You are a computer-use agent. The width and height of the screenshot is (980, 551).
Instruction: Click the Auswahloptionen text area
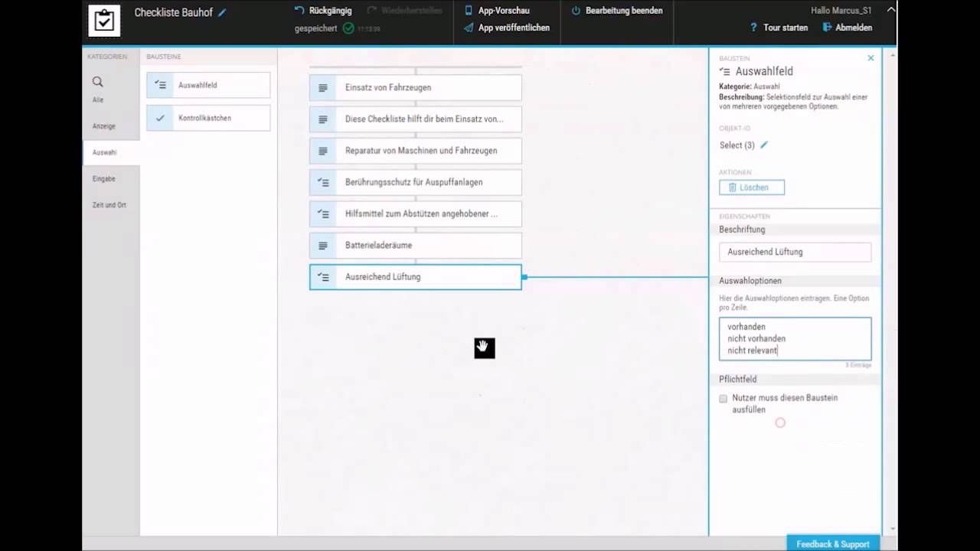coord(795,339)
